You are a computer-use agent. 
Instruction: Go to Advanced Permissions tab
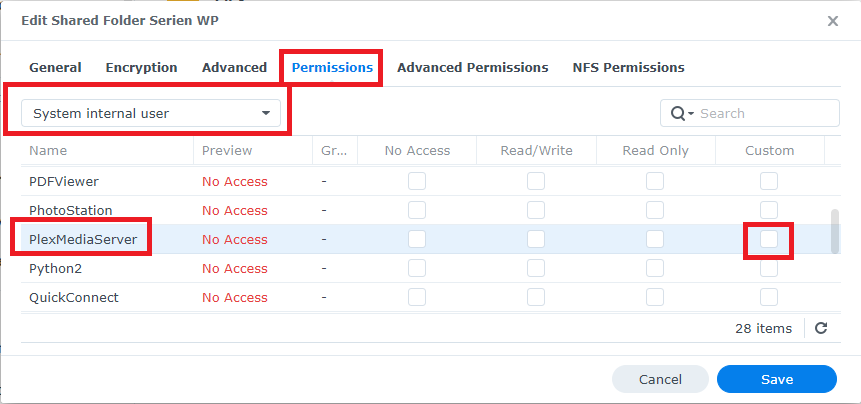click(472, 68)
